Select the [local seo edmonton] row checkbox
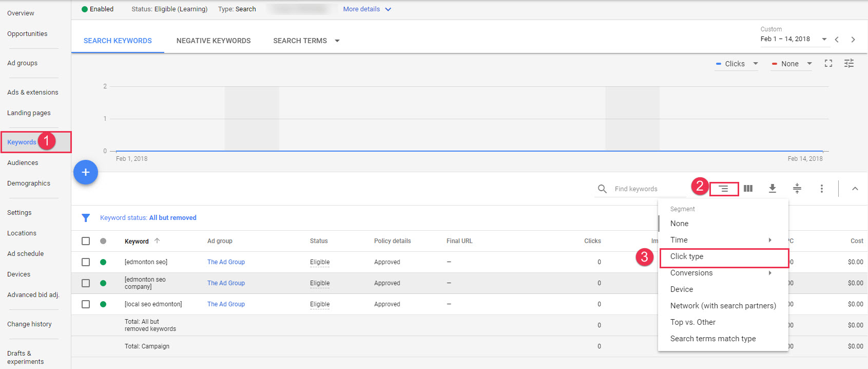 (x=86, y=304)
